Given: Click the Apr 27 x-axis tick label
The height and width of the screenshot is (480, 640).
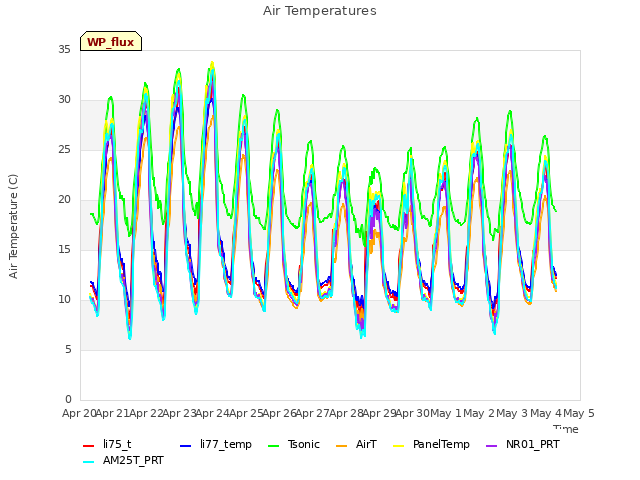Looking at the screenshot, I should (312, 413).
